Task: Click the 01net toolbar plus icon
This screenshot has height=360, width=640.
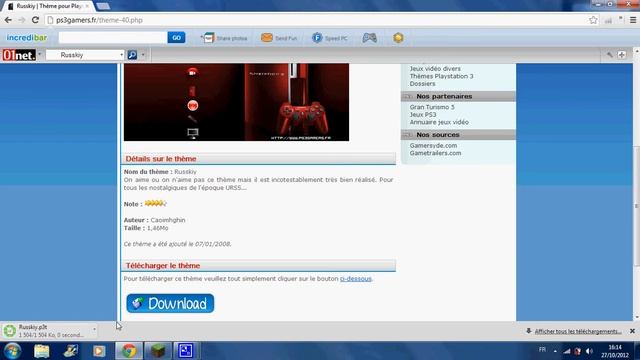Action: click(622, 55)
